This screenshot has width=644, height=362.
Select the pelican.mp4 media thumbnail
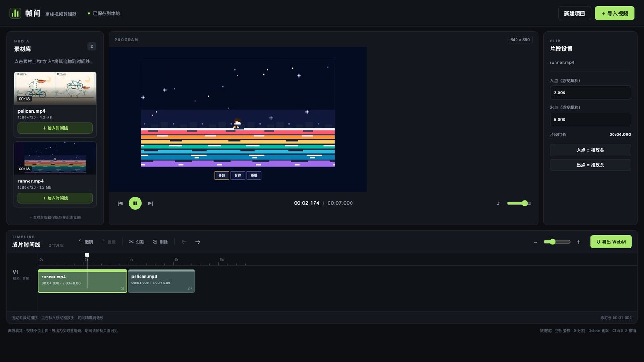click(x=55, y=88)
